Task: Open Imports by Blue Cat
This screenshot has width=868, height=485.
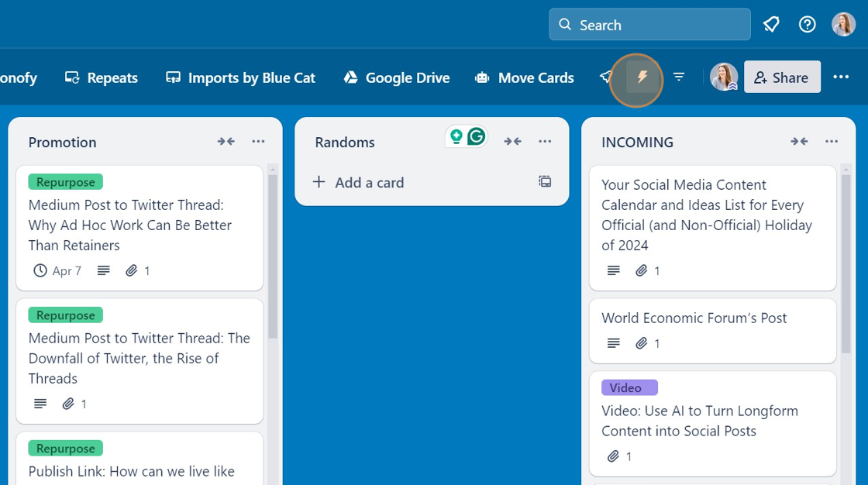Action: tap(240, 77)
